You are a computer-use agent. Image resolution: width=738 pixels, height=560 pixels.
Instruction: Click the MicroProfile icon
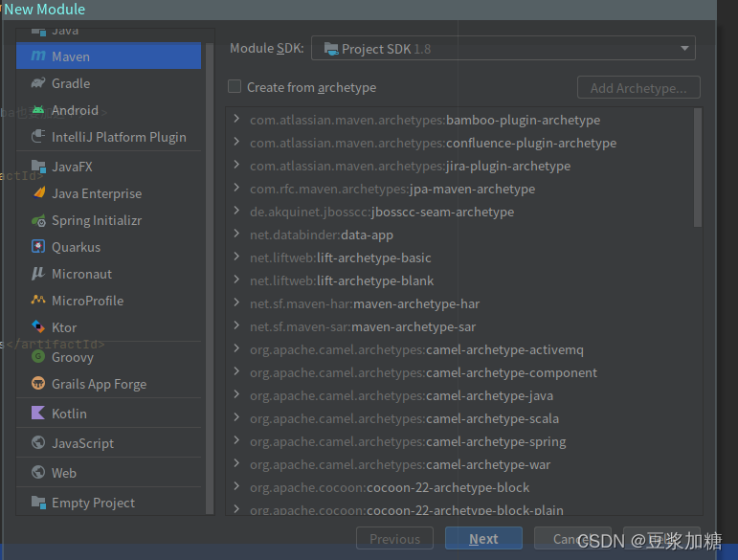pos(38,300)
